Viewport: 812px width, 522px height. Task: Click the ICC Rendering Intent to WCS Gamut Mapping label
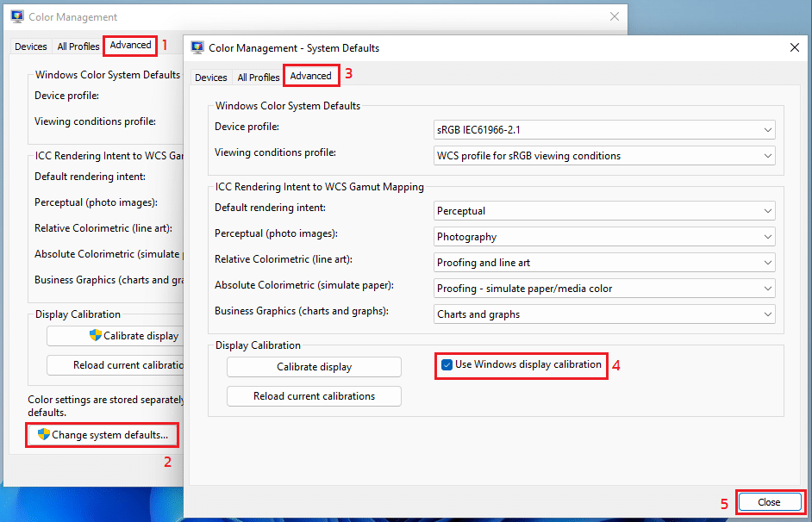click(x=320, y=187)
